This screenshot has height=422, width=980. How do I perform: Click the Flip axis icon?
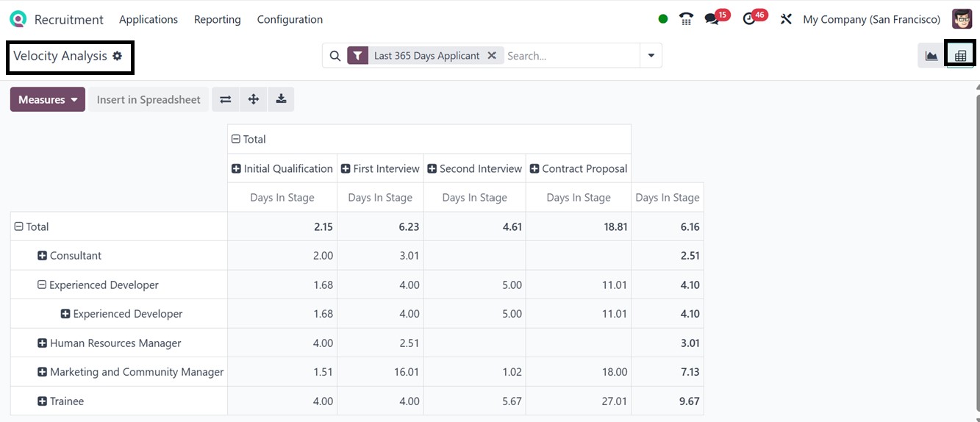226,99
